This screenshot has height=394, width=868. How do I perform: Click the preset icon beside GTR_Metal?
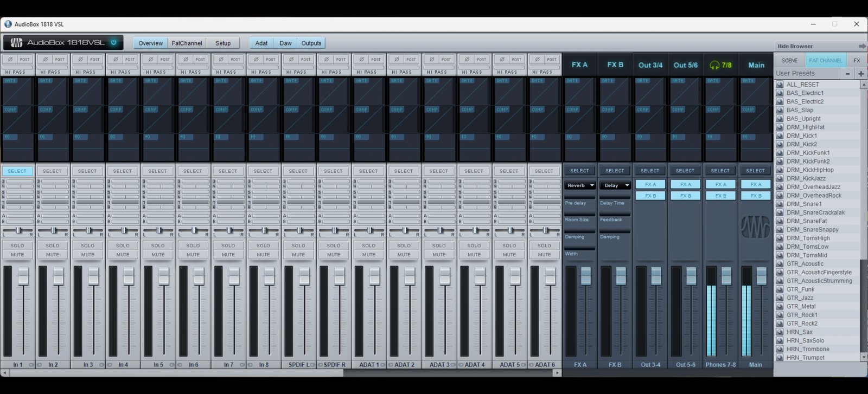click(x=780, y=306)
